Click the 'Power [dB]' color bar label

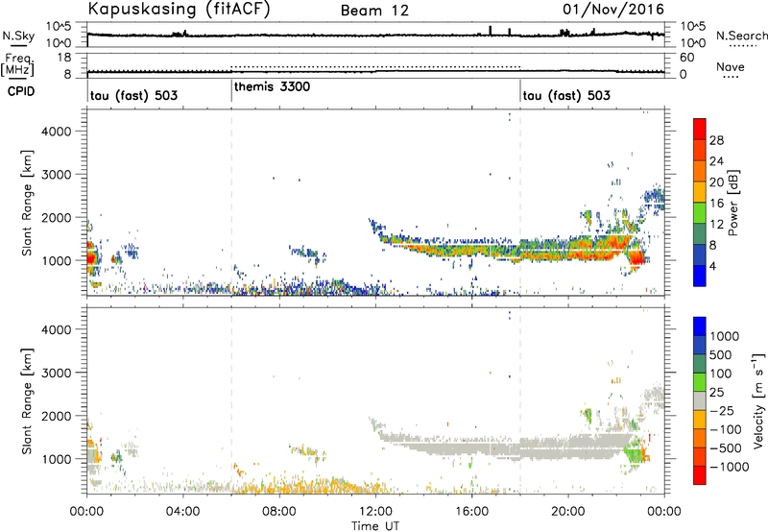pyautogui.click(x=732, y=203)
